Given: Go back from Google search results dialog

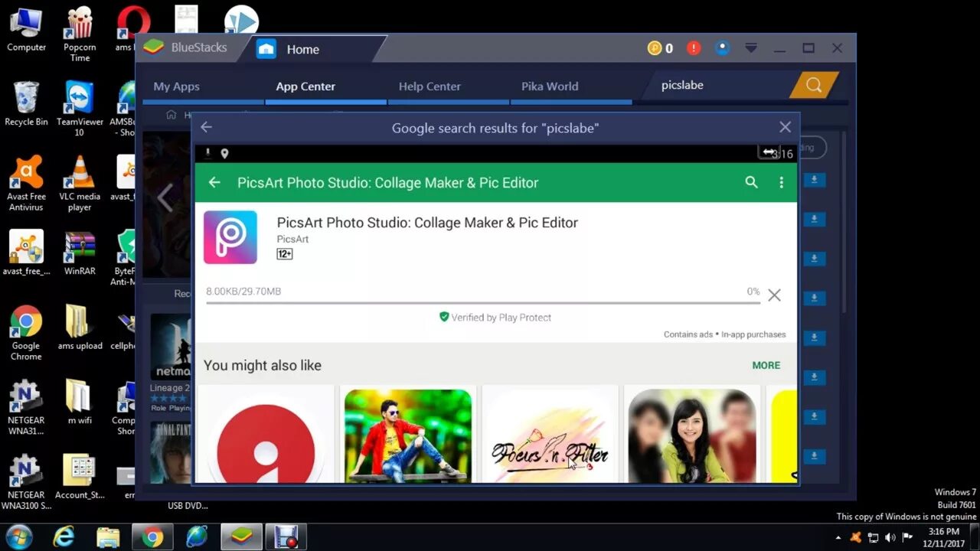Looking at the screenshot, I should pos(206,127).
